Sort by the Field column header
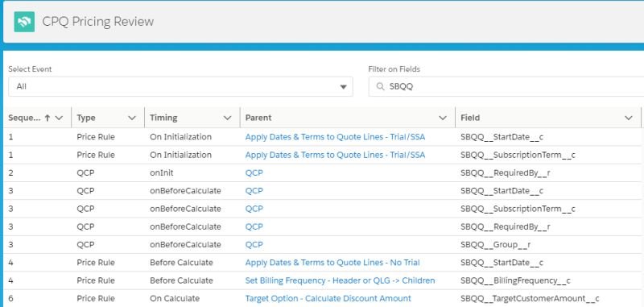The height and width of the screenshot is (307, 644). tap(470, 118)
